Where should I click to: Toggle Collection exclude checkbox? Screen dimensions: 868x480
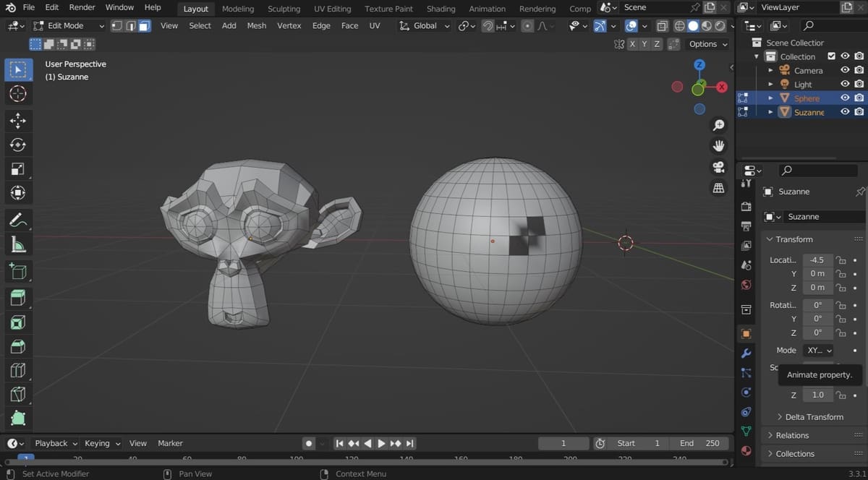831,56
